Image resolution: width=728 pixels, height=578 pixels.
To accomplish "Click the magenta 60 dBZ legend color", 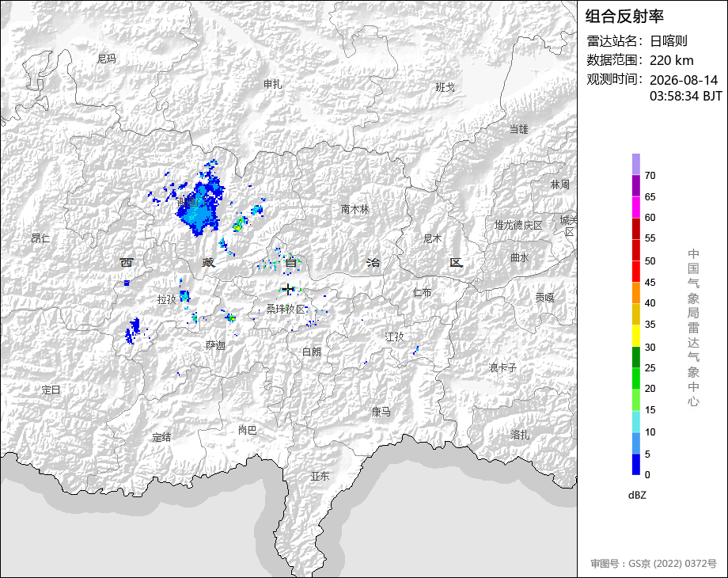I will coord(636,207).
